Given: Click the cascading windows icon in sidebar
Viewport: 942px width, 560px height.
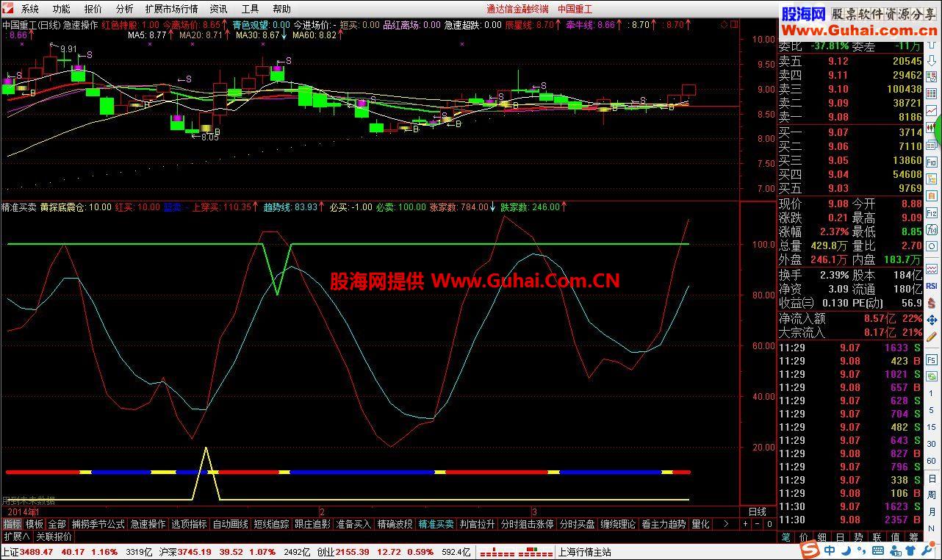Looking at the screenshot, I should pos(931,145).
